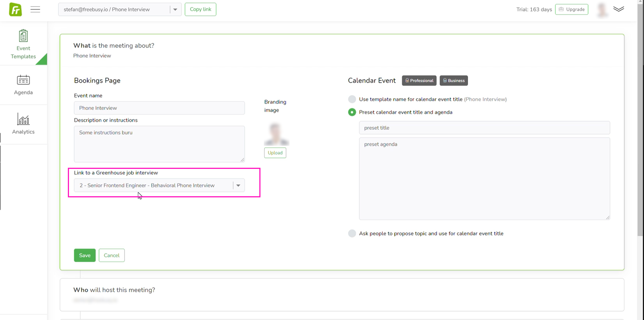Click the Cancel button
Viewport: 644px width, 320px height.
pyautogui.click(x=112, y=255)
